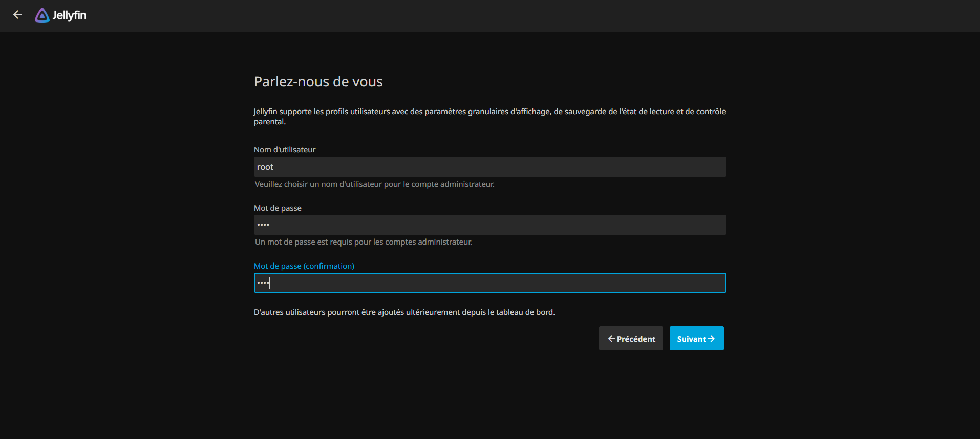The width and height of the screenshot is (980, 439).
Task: Click the Jellyfin wordmark text
Action: (69, 15)
